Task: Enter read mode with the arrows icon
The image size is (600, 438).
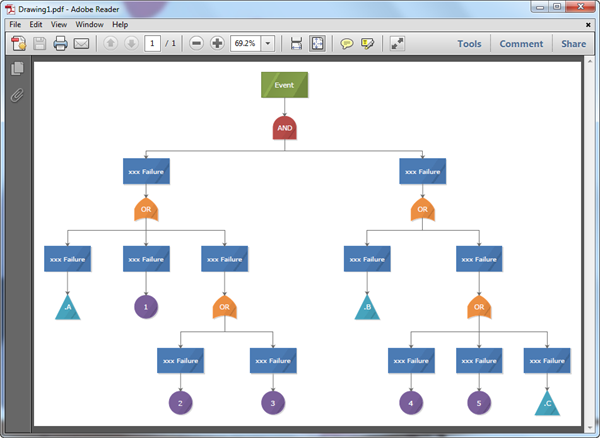Action: [x=397, y=44]
